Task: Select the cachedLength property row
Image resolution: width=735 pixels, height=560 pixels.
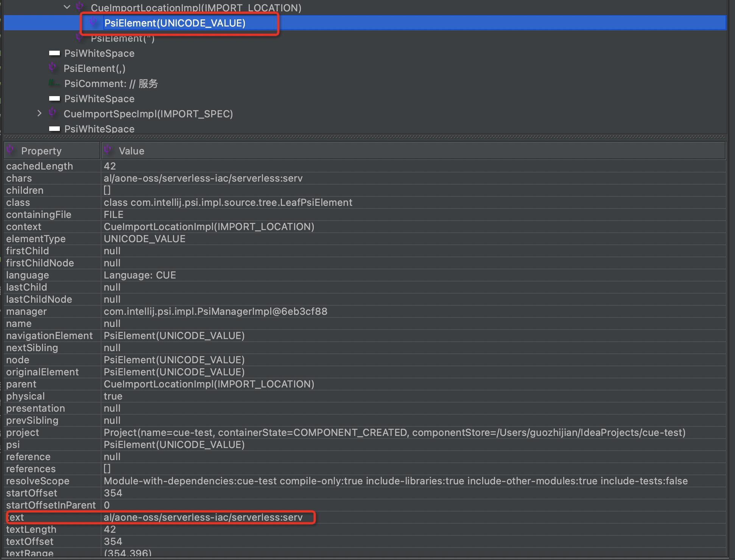Action: [x=39, y=166]
